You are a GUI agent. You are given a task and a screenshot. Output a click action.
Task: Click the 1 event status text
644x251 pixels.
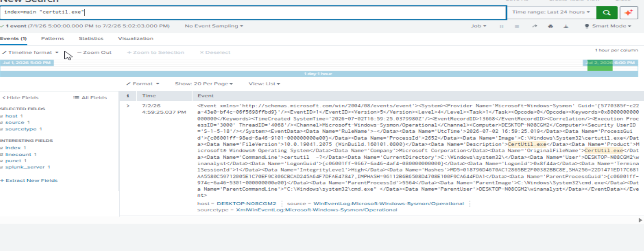[x=16, y=26]
